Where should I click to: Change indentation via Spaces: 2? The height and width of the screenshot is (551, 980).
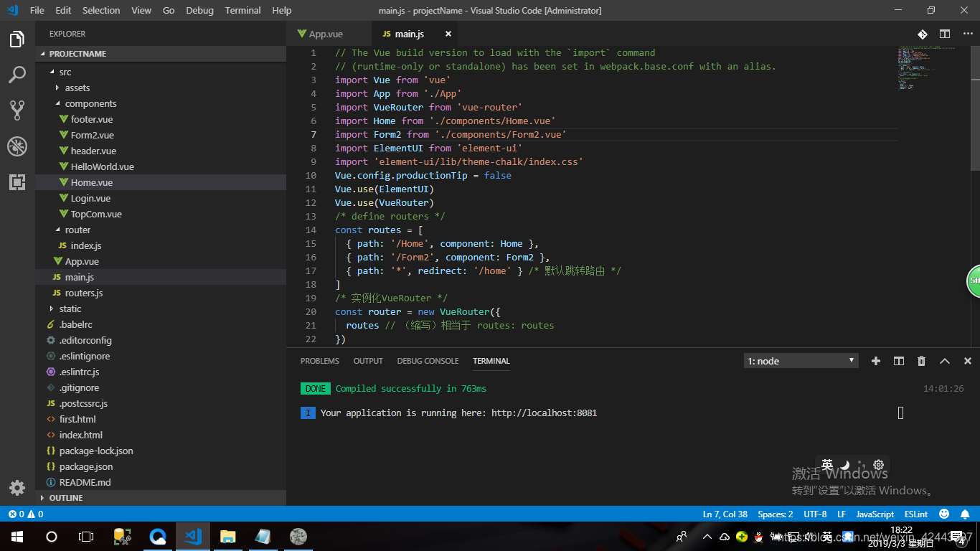776,514
